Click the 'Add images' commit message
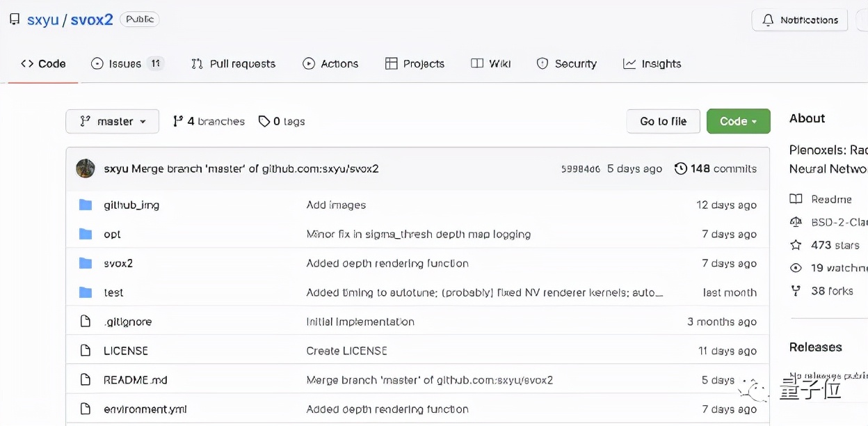868x426 pixels. click(336, 205)
